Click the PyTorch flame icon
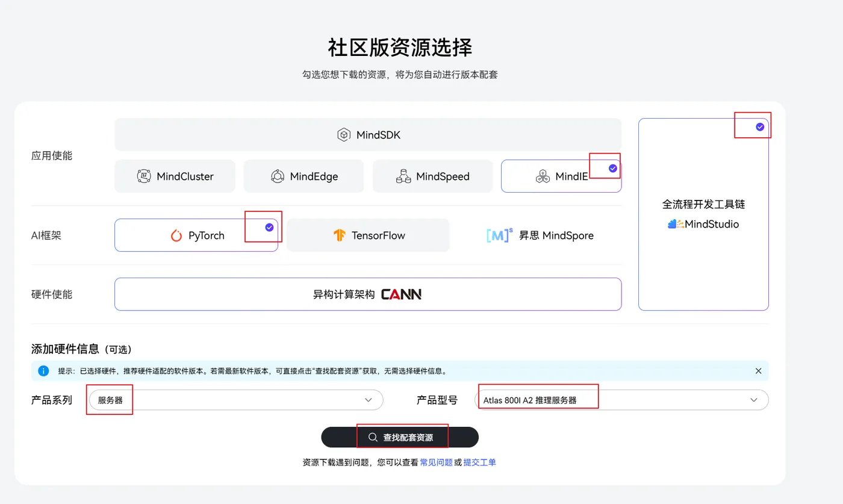 [x=176, y=235]
